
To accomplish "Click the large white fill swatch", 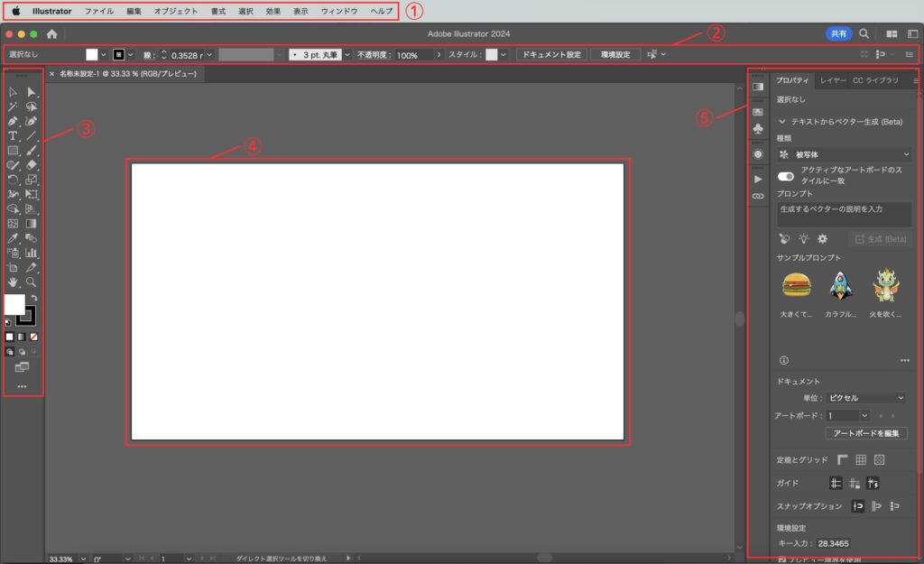I will pyautogui.click(x=14, y=304).
